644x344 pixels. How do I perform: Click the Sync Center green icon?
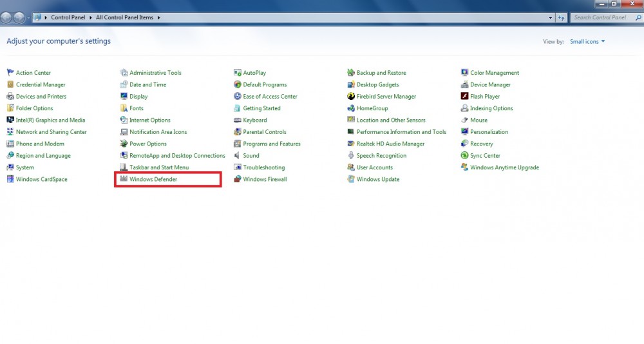(x=464, y=156)
